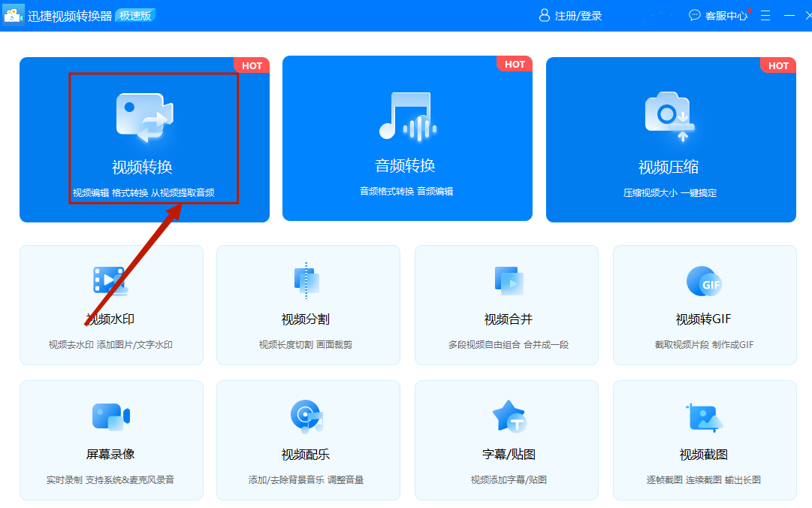The width and height of the screenshot is (812, 508).
Task: Click the 注册/登录 sign-in link
Action: 577,15
